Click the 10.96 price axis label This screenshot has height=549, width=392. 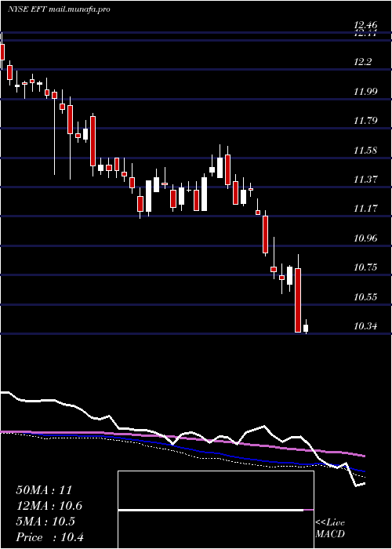(365, 238)
